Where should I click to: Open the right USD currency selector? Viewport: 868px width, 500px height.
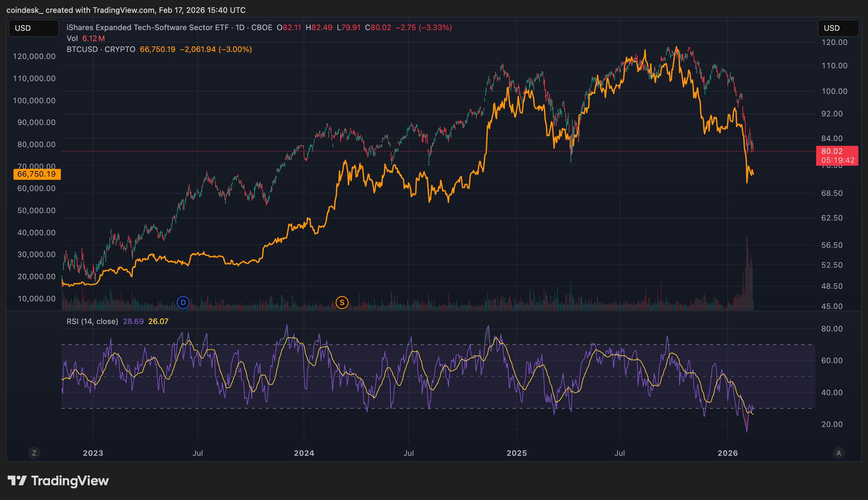[x=838, y=28]
